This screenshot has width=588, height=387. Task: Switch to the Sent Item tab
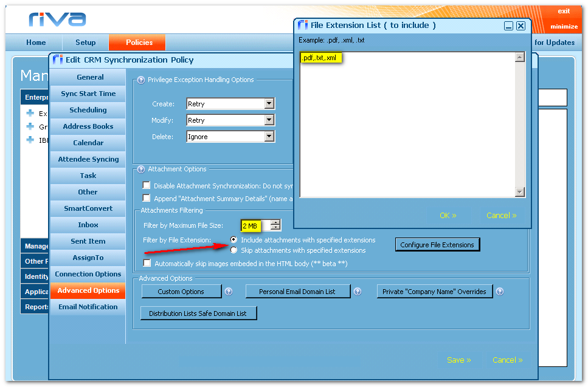88,241
